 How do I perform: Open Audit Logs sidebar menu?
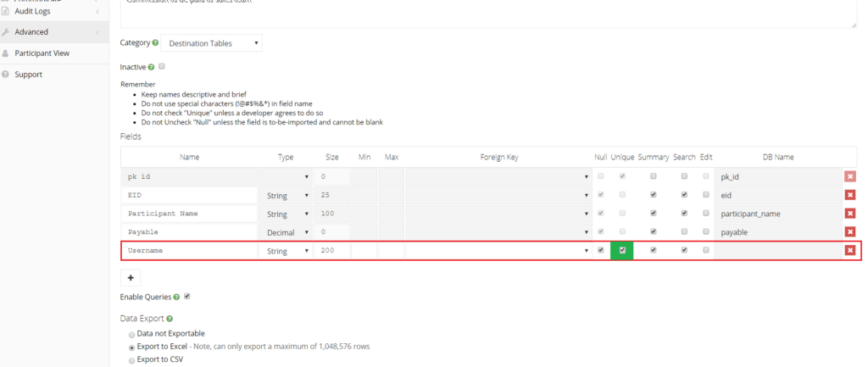(53, 11)
